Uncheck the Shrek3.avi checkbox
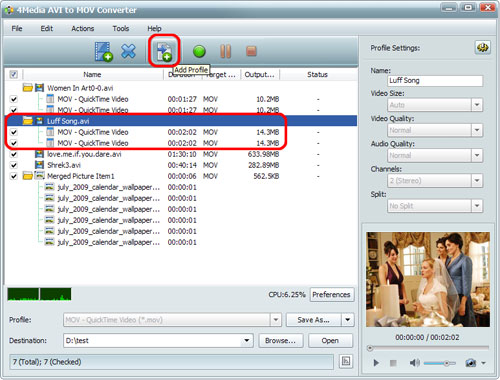Viewport: 500px width, 380px height. [x=14, y=165]
